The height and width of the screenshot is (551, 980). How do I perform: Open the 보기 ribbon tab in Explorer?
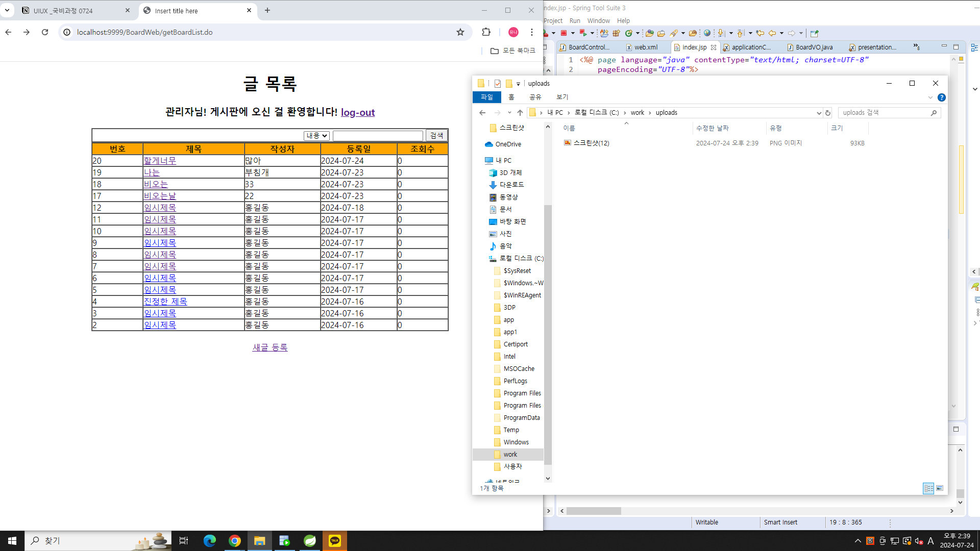click(562, 97)
